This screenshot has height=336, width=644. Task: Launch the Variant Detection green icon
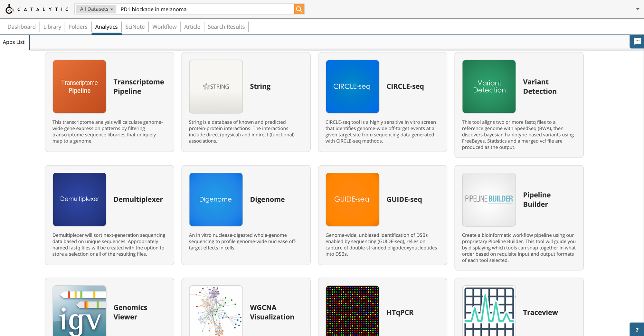pyautogui.click(x=489, y=86)
